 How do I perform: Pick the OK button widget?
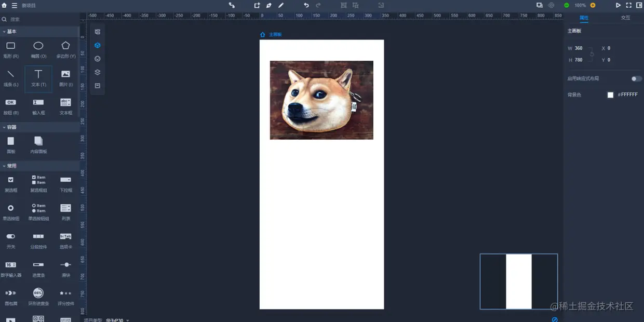pyautogui.click(x=10, y=106)
